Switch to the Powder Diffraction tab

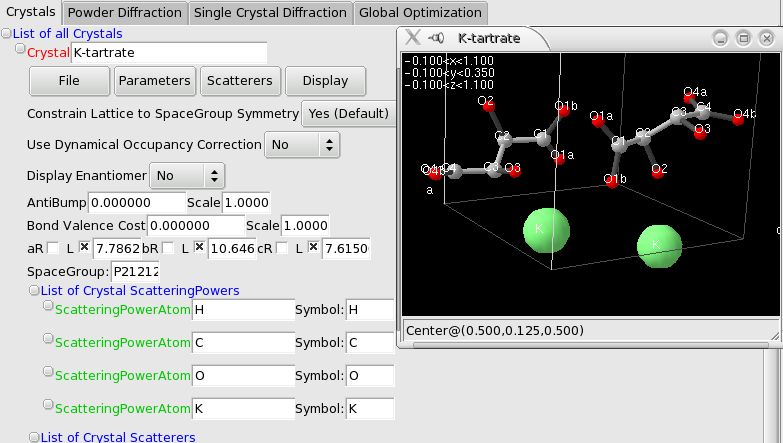125,12
